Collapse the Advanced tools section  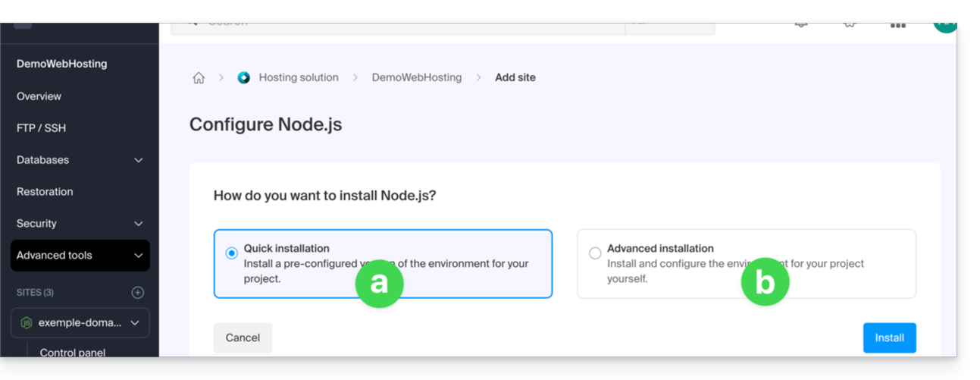138,256
